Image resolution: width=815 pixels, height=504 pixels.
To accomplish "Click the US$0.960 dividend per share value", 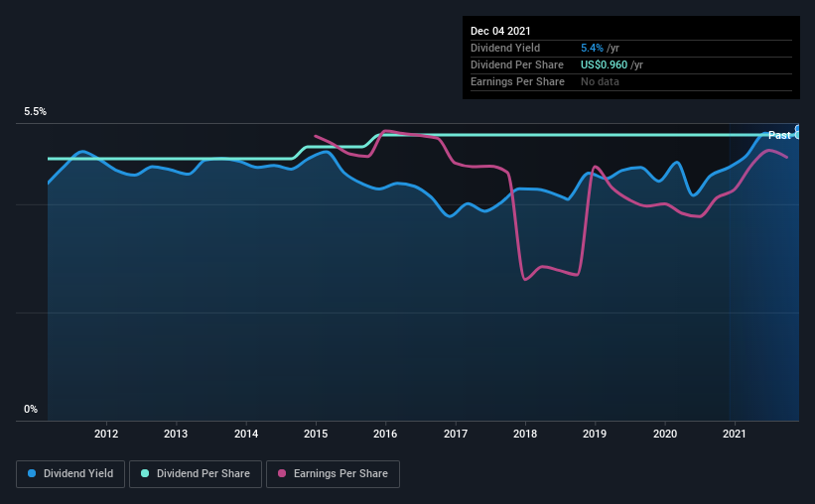I will pos(605,64).
